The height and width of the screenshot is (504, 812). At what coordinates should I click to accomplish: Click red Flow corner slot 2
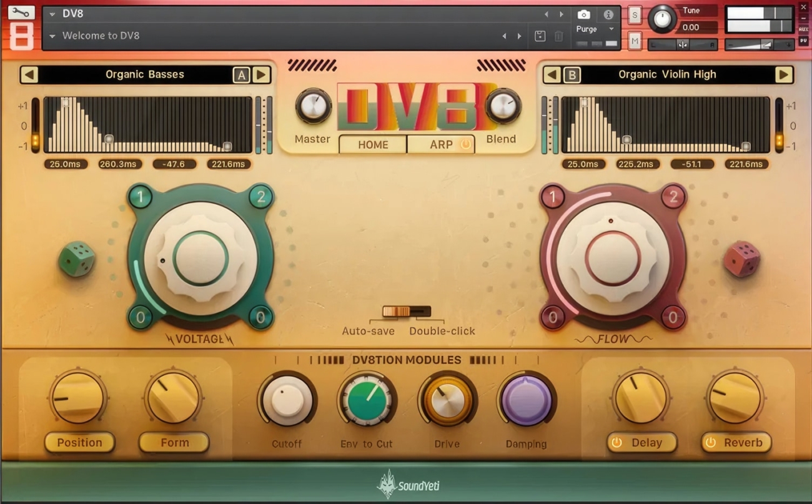[x=673, y=197]
